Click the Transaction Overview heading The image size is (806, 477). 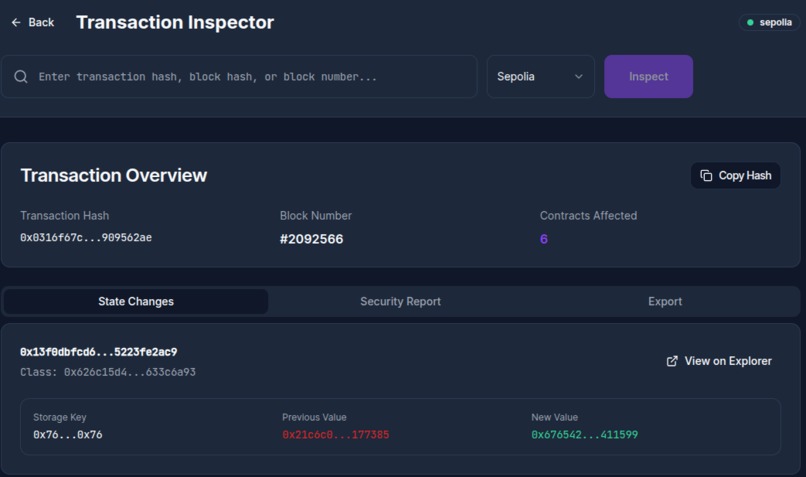114,175
